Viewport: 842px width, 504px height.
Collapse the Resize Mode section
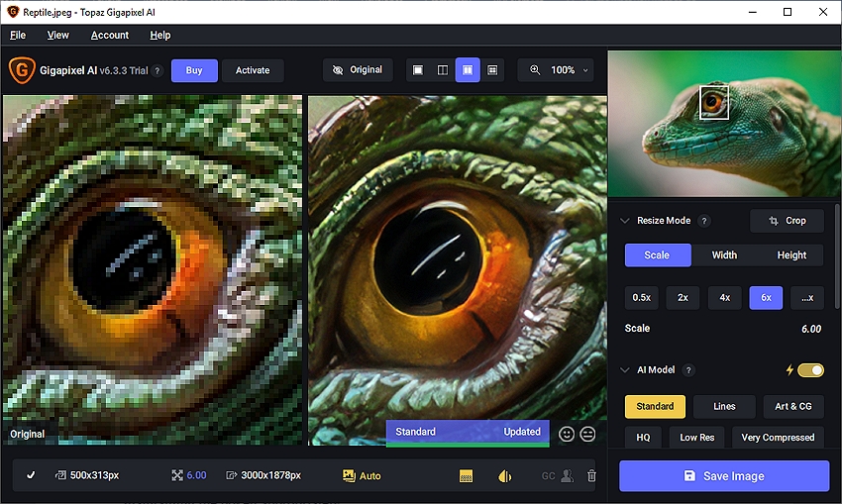click(x=624, y=221)
